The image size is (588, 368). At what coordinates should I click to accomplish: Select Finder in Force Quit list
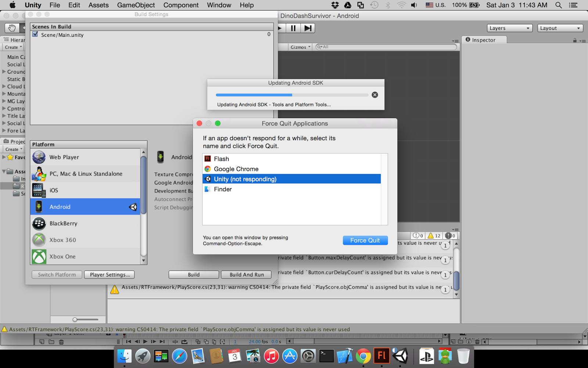click(x=291, y=189)
